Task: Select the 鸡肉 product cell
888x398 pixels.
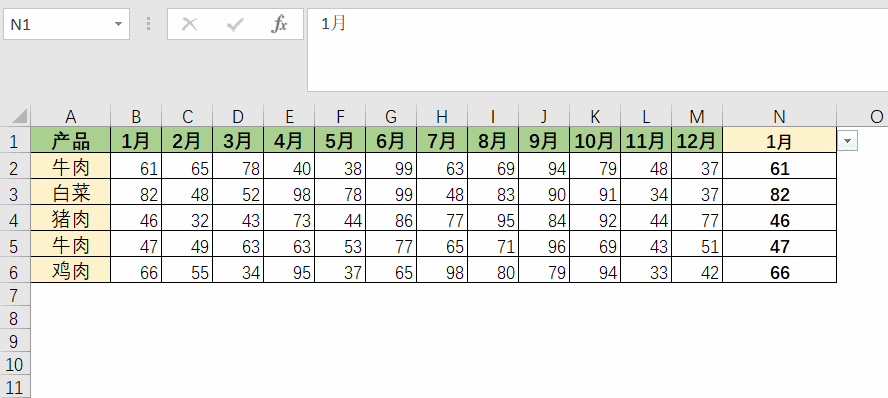Action: [70, 270]
